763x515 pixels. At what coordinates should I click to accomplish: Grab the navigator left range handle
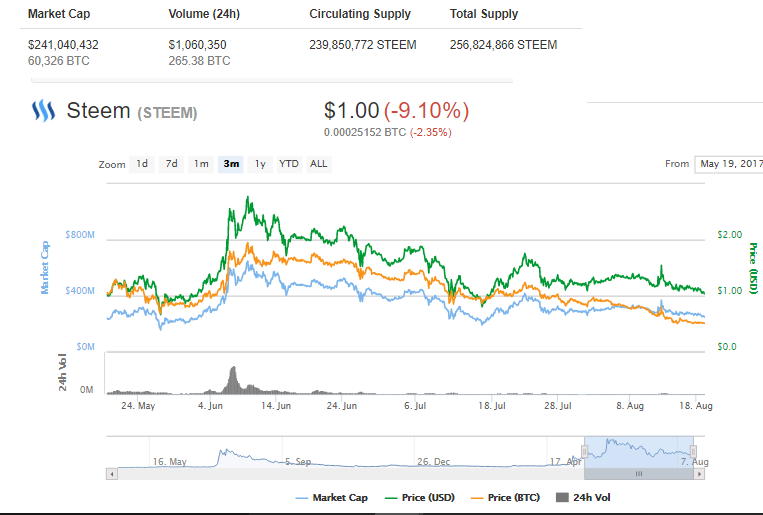(x=584, y=451)
